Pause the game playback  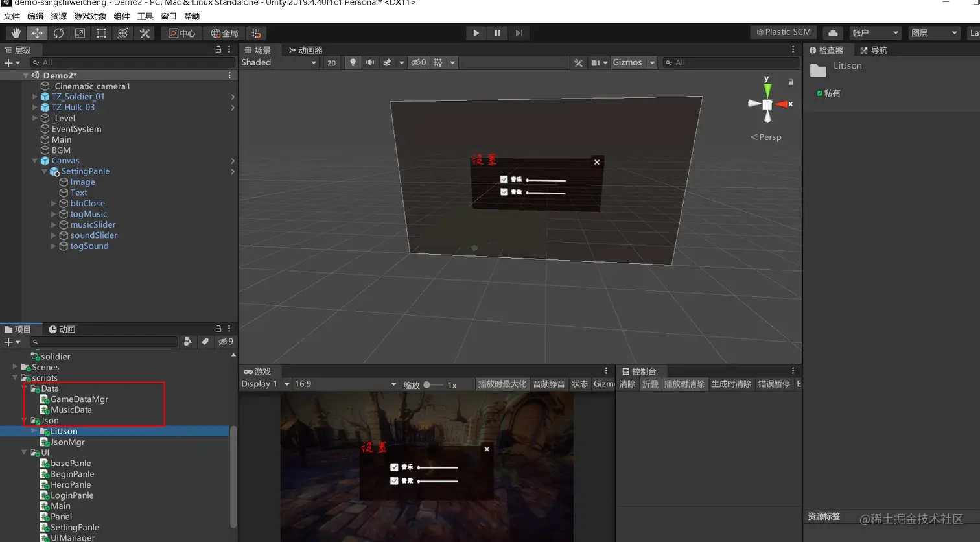click(497, 33)
